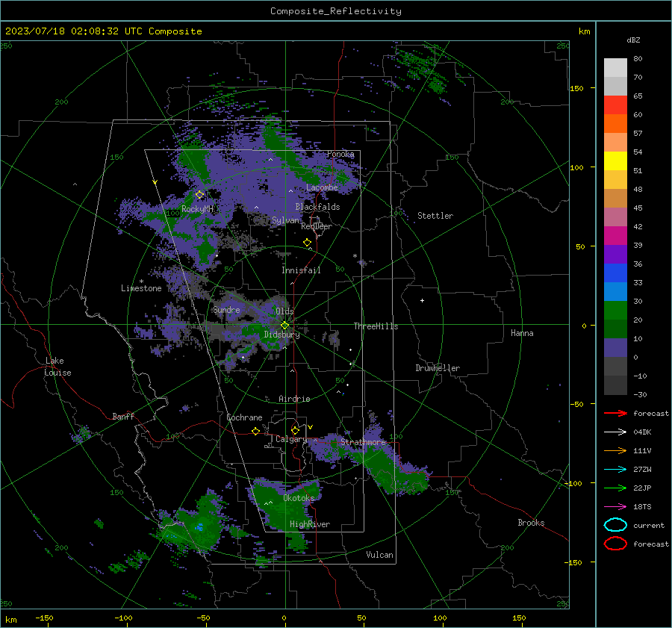The width and height of the screenshot is (672, 628).
Task: Click the white plus marker west of Hanna
Action: (x=422, y=300)
